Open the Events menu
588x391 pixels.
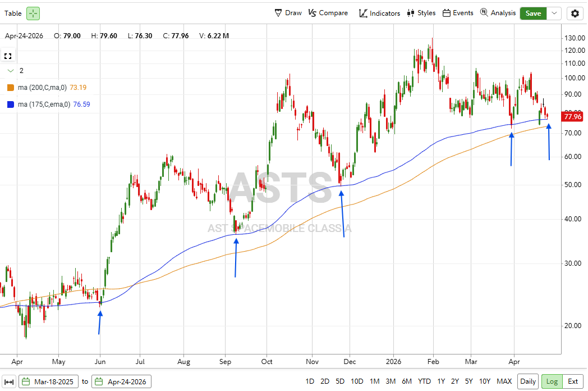(x=458, y=13)
